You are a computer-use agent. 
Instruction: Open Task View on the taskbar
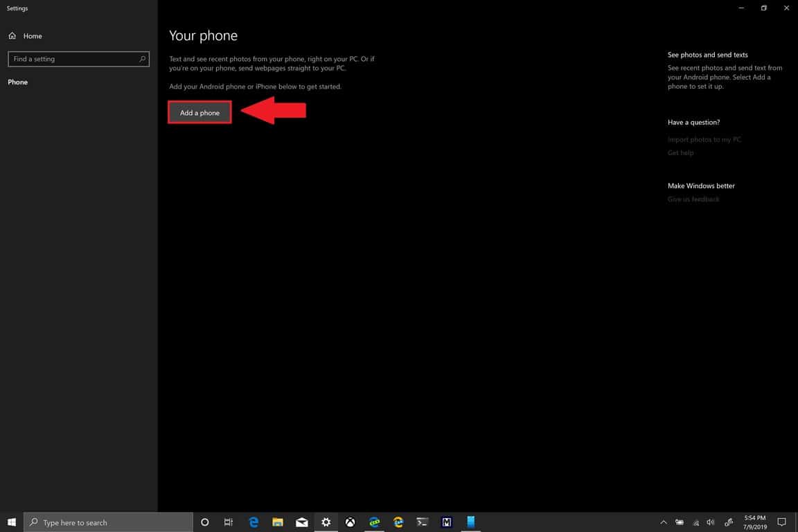[229, 522]
